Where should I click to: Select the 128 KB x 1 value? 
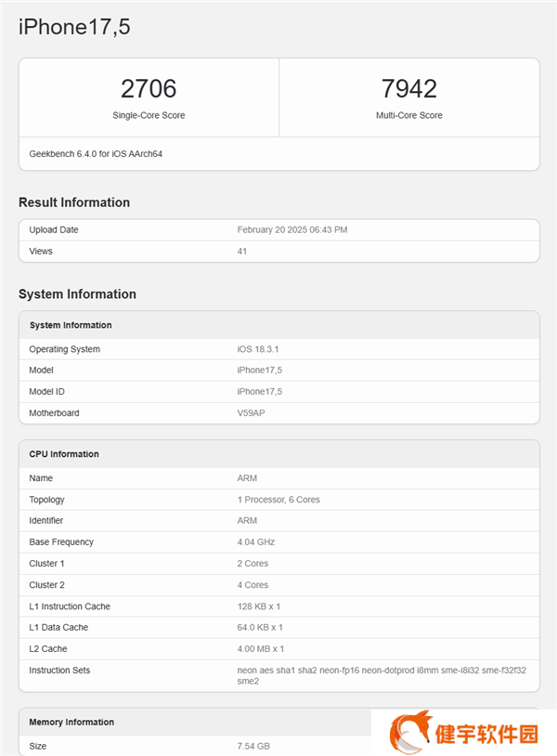259,606
